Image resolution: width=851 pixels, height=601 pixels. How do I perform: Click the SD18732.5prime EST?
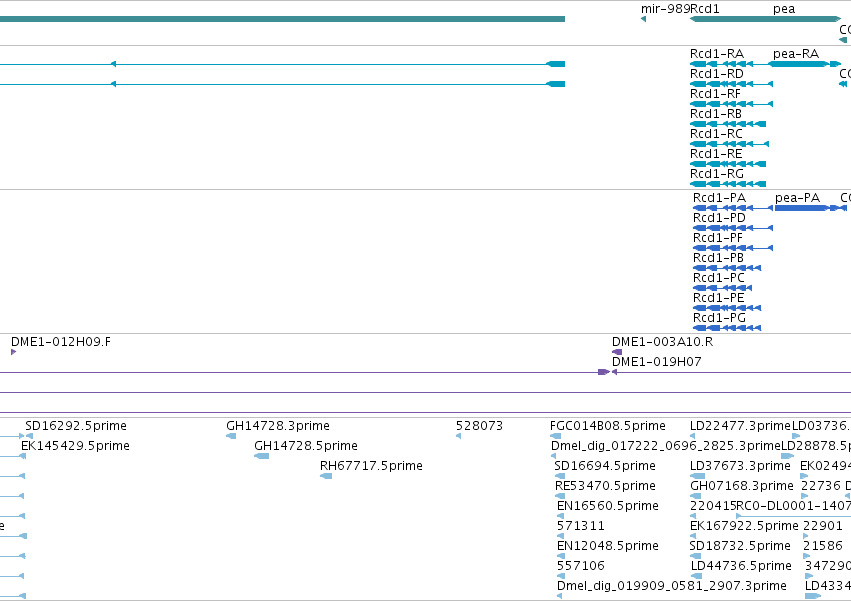[740, 546]
